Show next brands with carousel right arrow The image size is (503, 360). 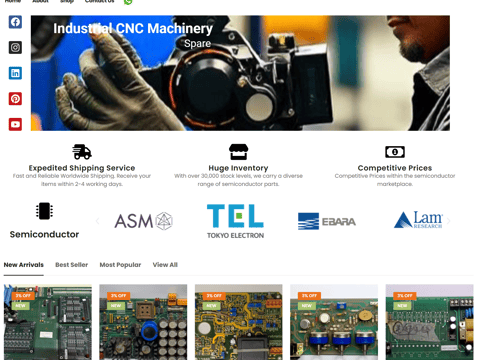[448, 221]
